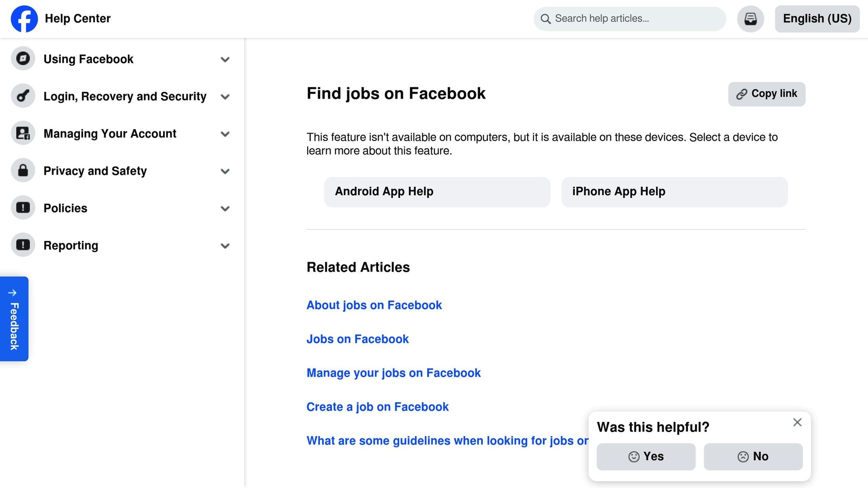Click the Managing Your Account profile icon
Viewport: 868px width, 488px height.
click(22, 133)
